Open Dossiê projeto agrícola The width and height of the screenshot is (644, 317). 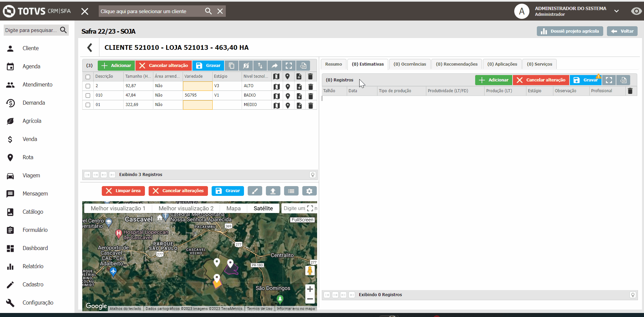(x=570, y=31)
